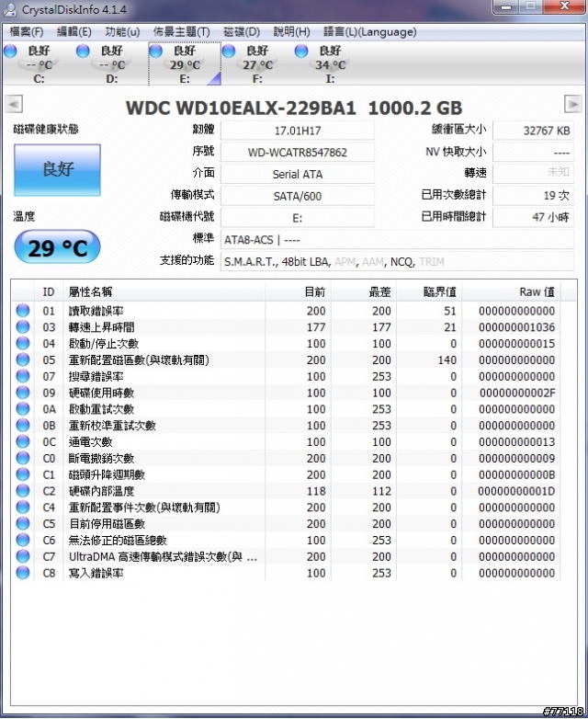
Task: Go to next disk with right arrow
Action: [x=573, y=104]
